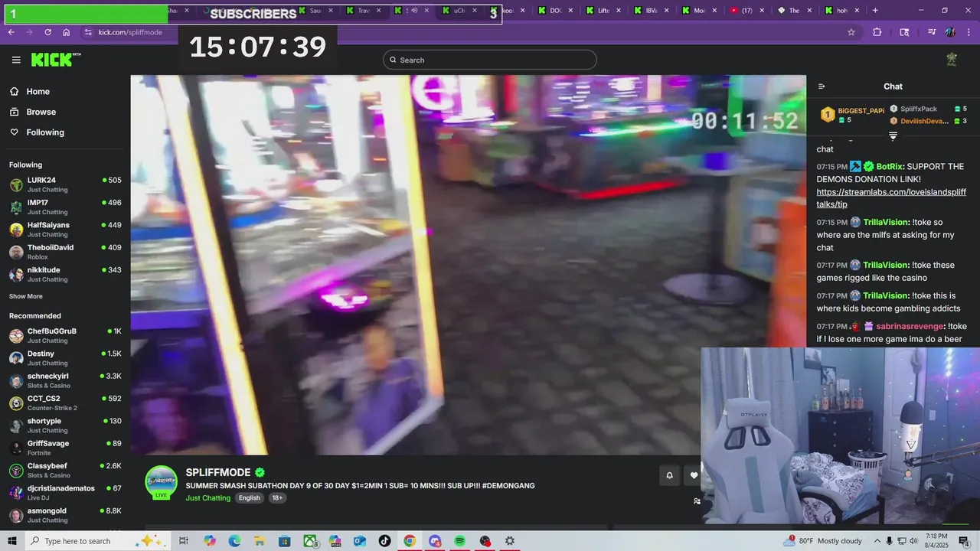Screen dimensions: 980x551
Task: Click the English language tag
Action: pyautogui.click(x=249, y=497)
